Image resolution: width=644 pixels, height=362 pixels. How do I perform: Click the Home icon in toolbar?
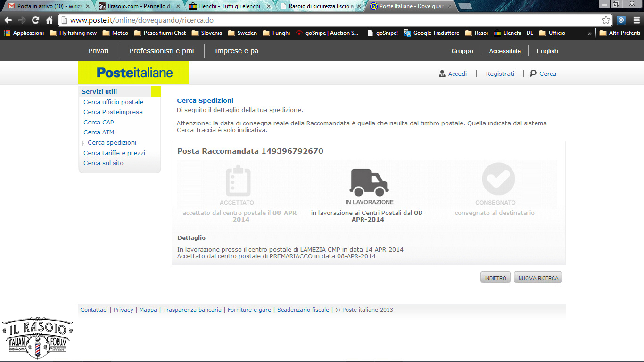coord(49,20)
